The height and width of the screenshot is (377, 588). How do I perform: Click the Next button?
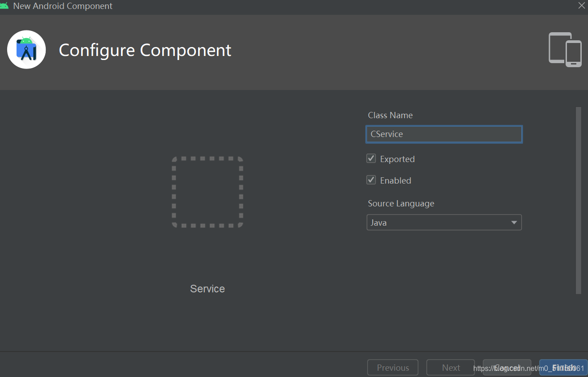pos(450,368)
